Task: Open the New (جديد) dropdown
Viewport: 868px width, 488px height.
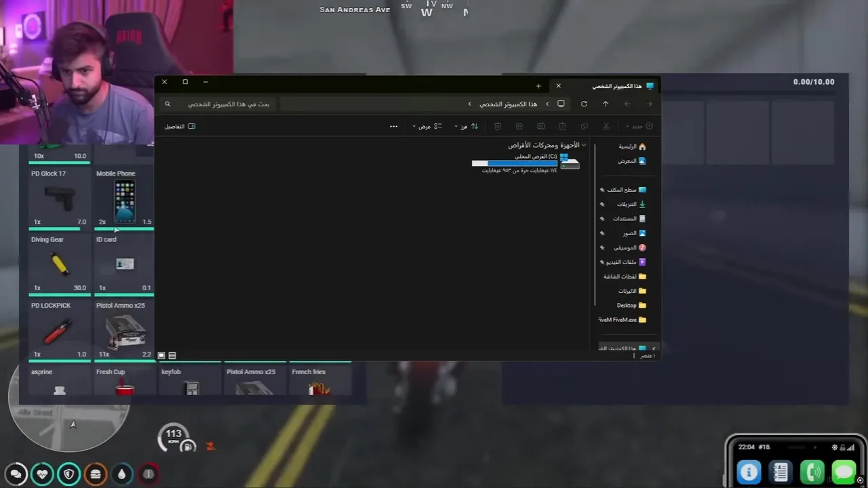Action: pos(639,126)
